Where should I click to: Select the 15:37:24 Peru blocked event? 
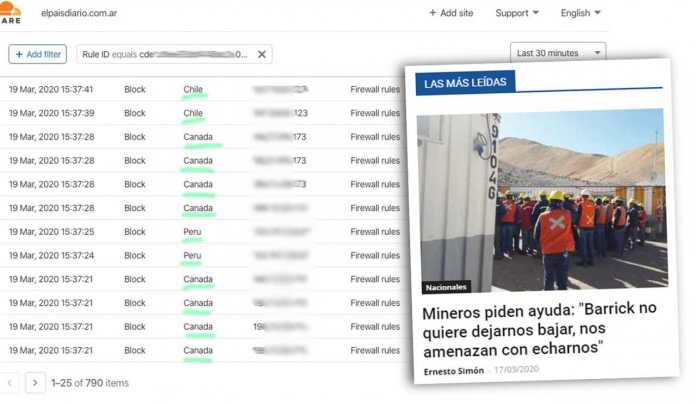click(150, 256)
